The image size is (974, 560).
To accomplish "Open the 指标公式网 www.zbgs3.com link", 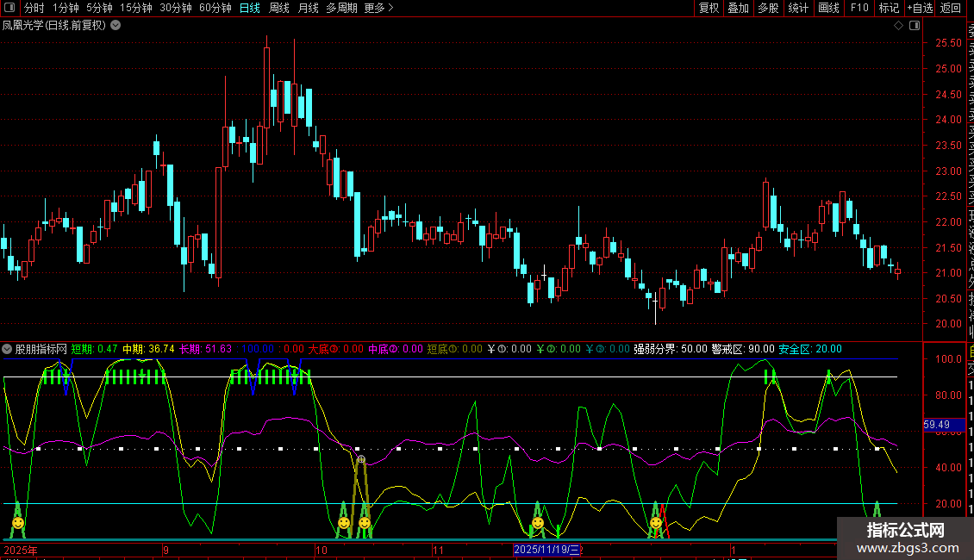I will pos(905,538).
